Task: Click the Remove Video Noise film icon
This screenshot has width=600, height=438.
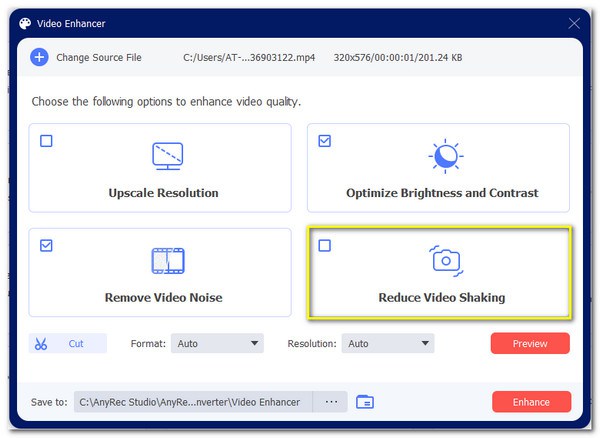Action: [x=168, y=261]
